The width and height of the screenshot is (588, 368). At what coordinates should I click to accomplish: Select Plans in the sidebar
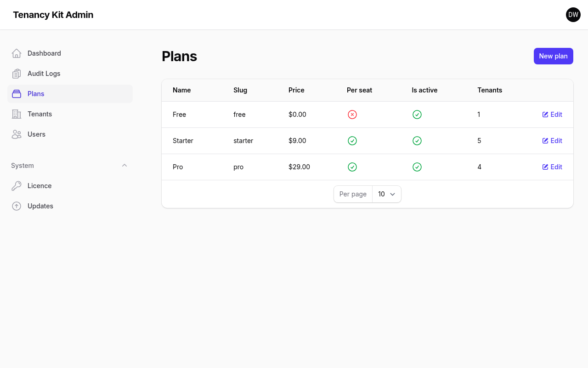[70, 94]
